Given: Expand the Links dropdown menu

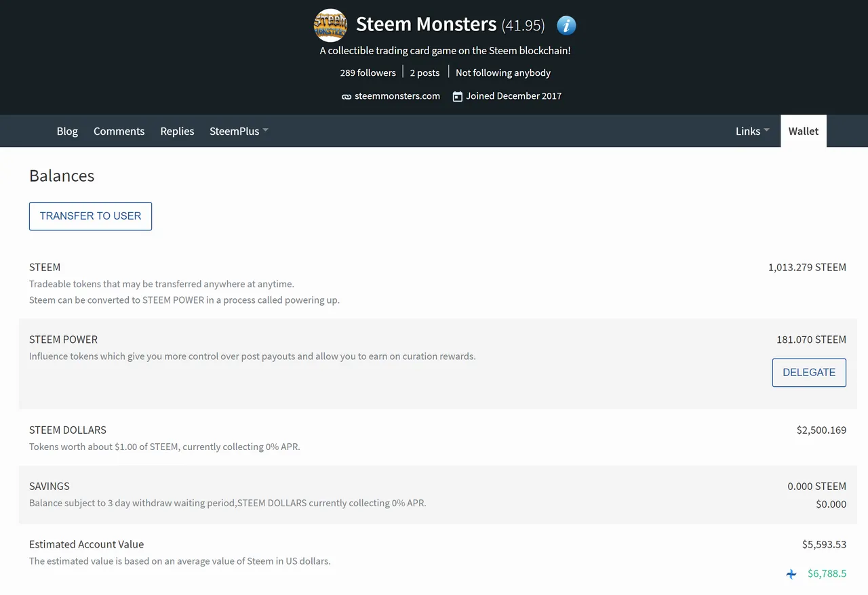Looking at the screenshot, I should [x=752, y=131].
